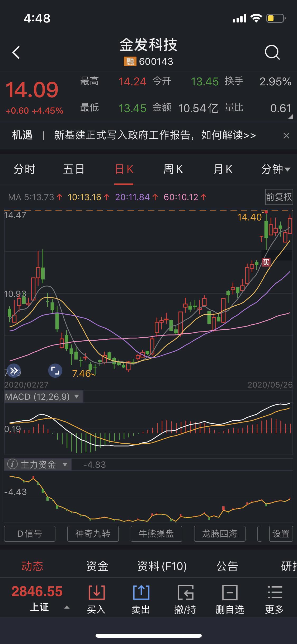Tap the 2020/05/26 end date label
The height and width of the screenshot is (644, 297).
point(270,385)
